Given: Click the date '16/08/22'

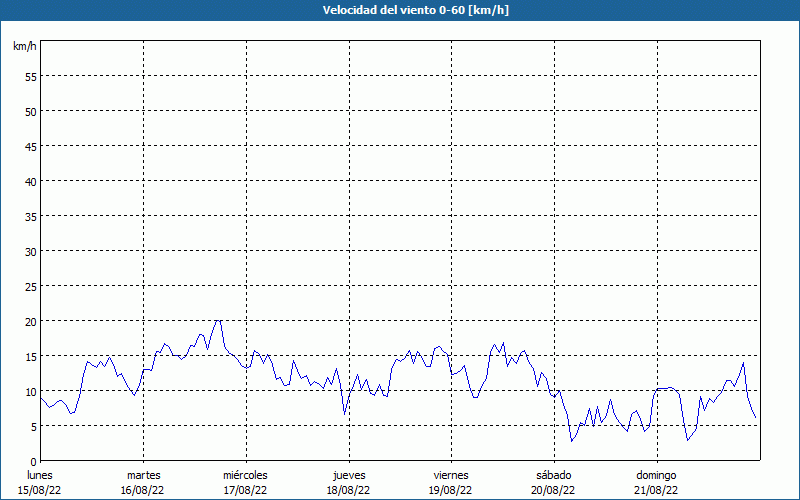Looking at the screenshot, I should click(142, 490).
